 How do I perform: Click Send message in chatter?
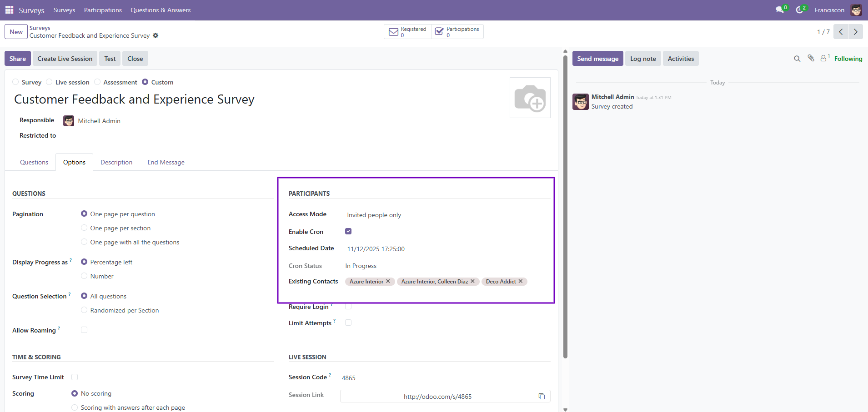tap(598, 59)
